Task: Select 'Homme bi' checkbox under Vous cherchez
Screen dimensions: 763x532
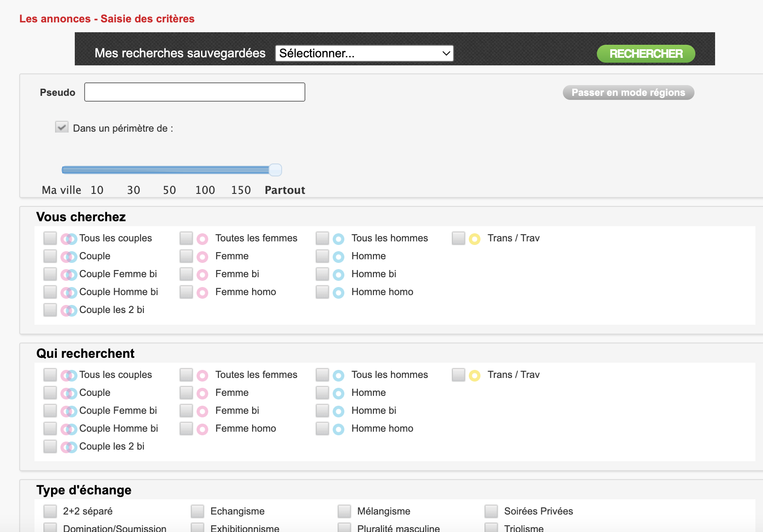Action: pyautogui.click(x=322, y=274)
